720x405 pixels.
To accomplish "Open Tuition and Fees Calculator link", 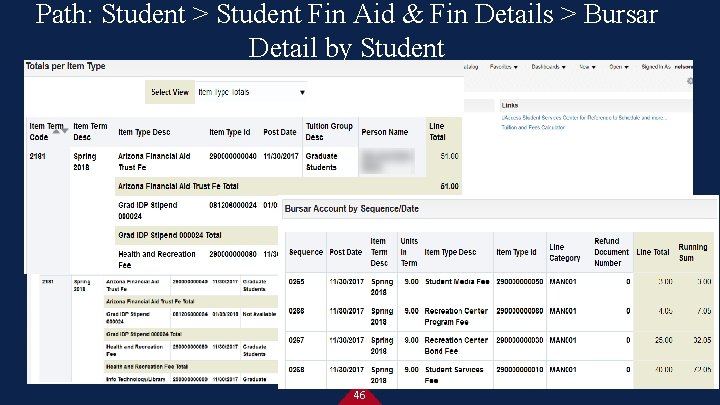I will tap(533, 128).
